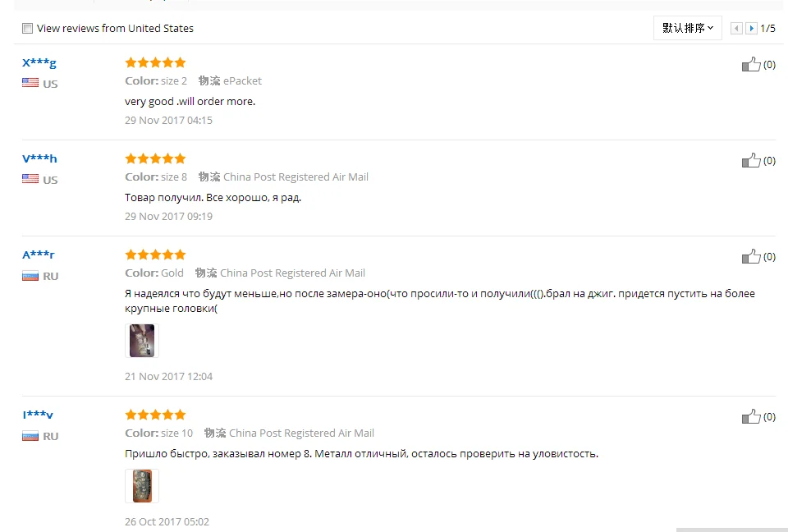
Task: Go to next reviews page arrow
Action: coord(751,29)
